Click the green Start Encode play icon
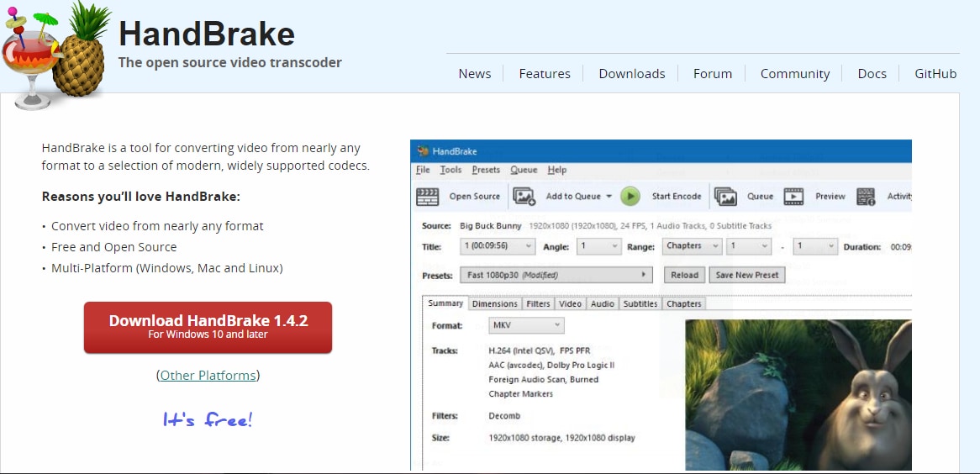Viewport: 980px width, 474px height. click(x=630, y=197)
